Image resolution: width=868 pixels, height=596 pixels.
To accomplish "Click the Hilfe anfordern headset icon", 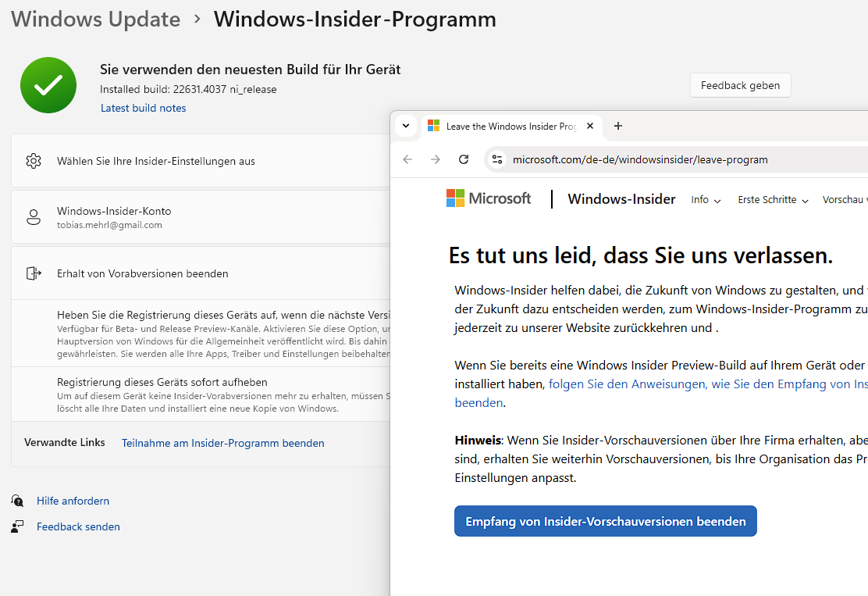I will click(x=17, y=501).
